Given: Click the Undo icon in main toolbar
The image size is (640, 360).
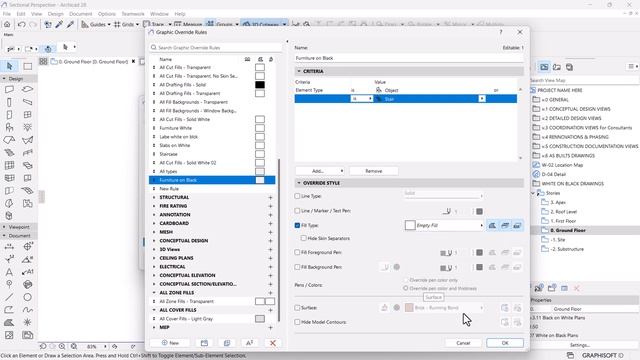Looking at the screenshot, I should pyautogui.click(x=22, y=24).
